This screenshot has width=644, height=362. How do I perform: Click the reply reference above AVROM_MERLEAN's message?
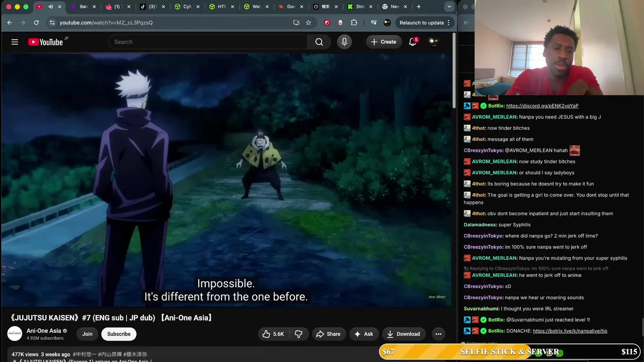coord(536,268)
